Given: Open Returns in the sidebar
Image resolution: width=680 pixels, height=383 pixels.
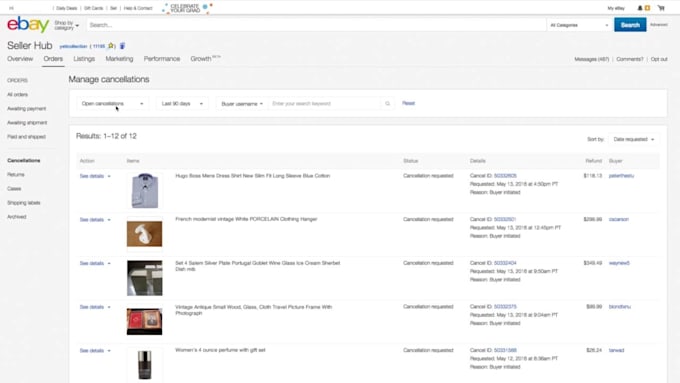Looking at the screenshot, I should [x=16, y=174].
